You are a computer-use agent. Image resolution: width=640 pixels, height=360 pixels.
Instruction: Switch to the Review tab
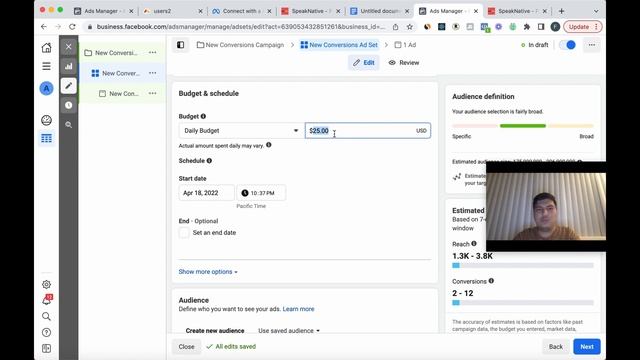[404, 62]
